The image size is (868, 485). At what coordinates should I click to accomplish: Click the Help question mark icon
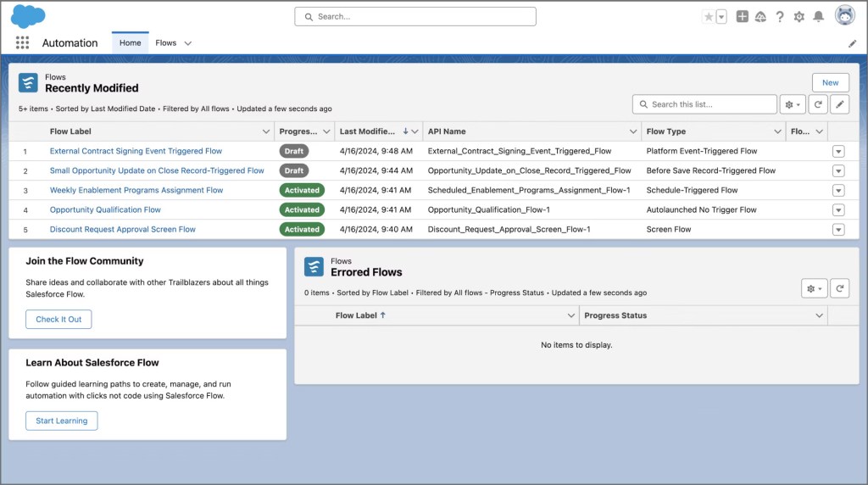779,17
